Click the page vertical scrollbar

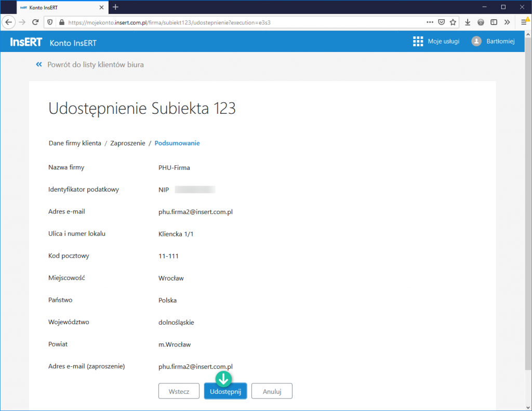(528, 204)
